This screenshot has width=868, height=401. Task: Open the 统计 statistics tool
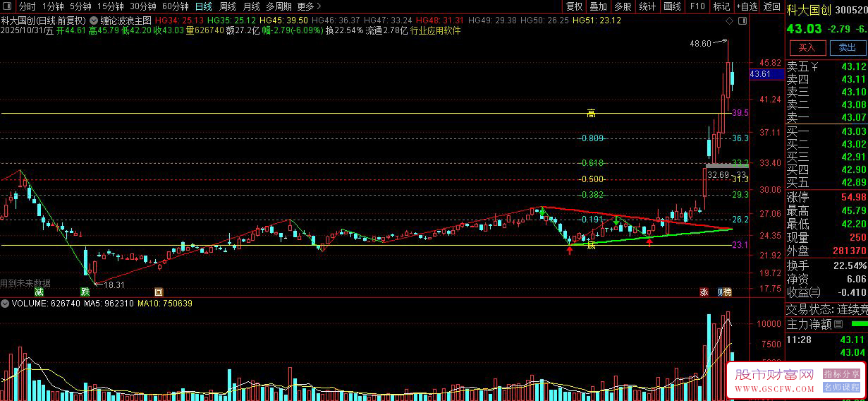[x=647, y=6]
